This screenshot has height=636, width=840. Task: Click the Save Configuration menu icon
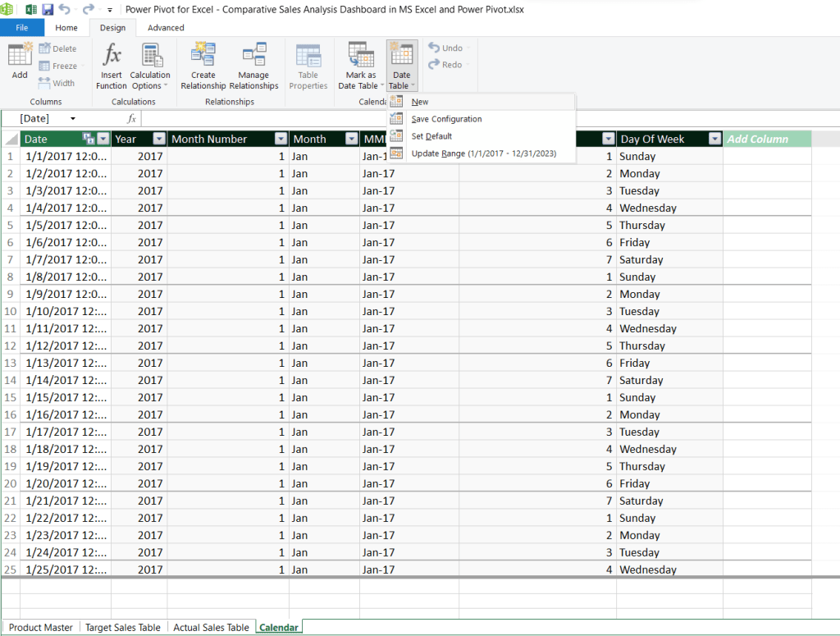click(x=396, y=118)
